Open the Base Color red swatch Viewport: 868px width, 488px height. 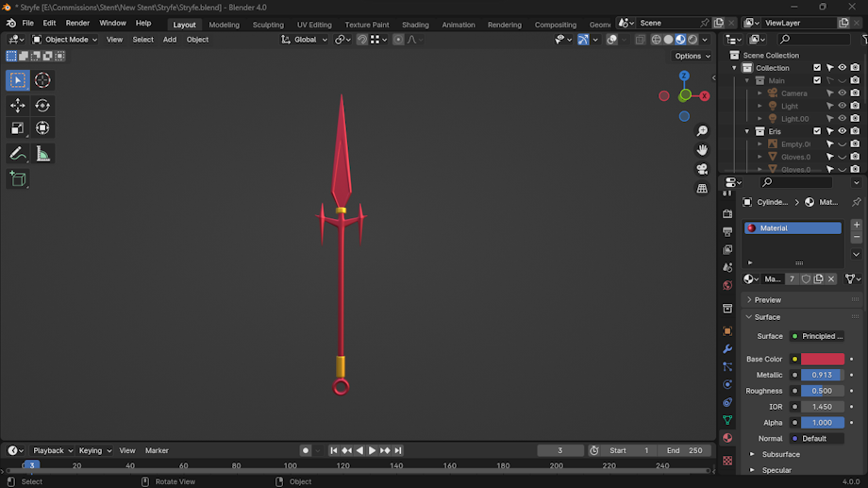coord(823,359)
